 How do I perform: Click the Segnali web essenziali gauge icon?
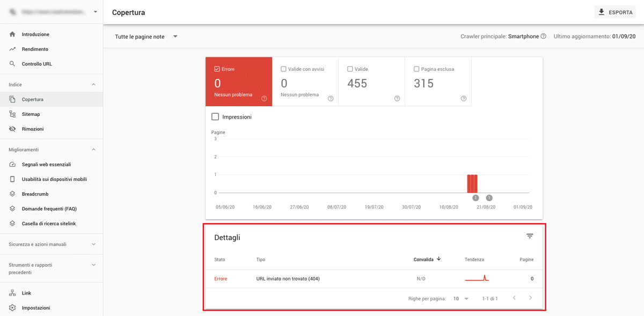(12, 165)
